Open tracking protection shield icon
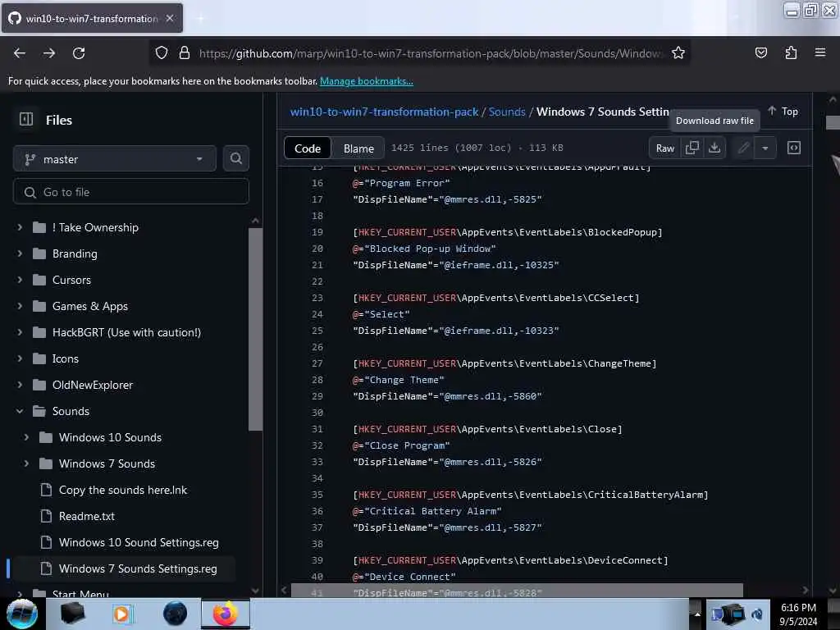 coord(162,53)
